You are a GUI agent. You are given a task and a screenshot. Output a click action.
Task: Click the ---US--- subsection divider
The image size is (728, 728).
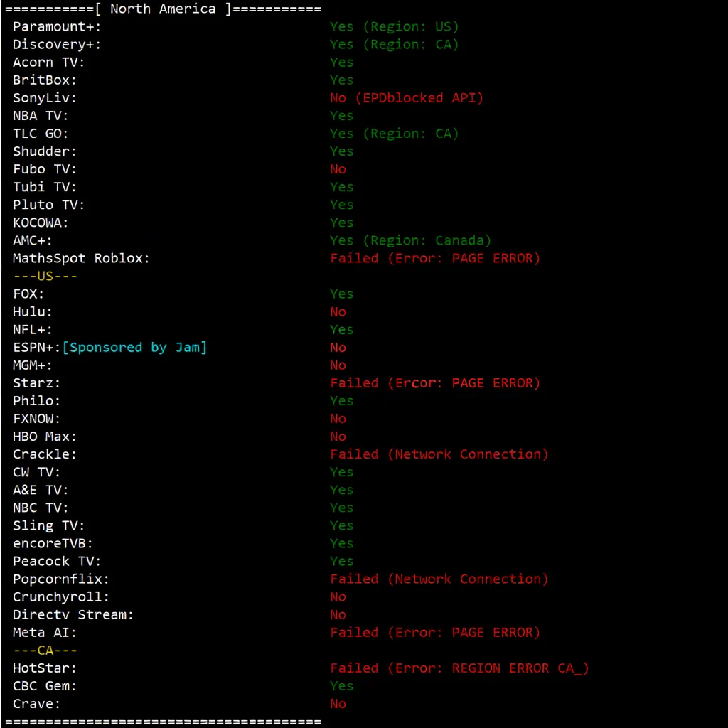coord(45,276)
